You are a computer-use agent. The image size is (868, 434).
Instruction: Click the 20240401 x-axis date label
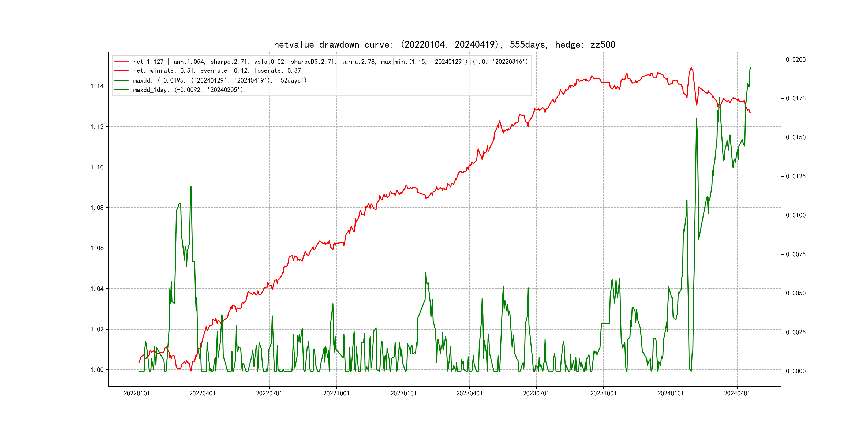pyautogui.click(x=737, y=394)
